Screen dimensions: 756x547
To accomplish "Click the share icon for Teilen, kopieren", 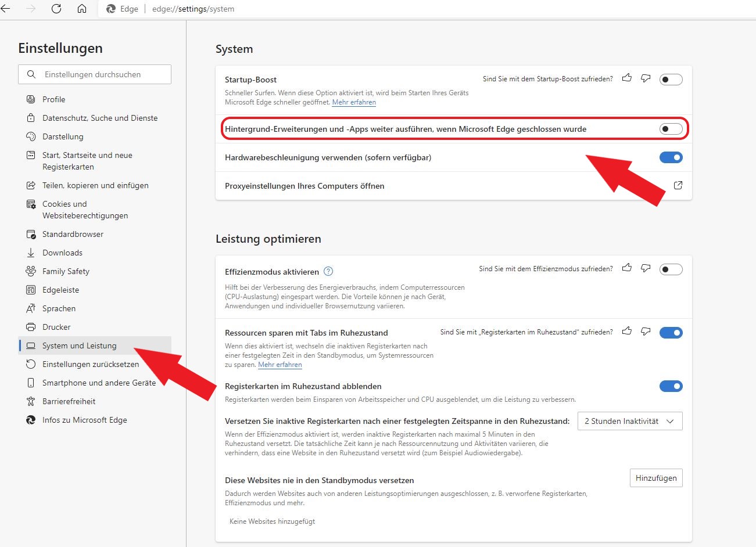I will [x=31, y=185].
